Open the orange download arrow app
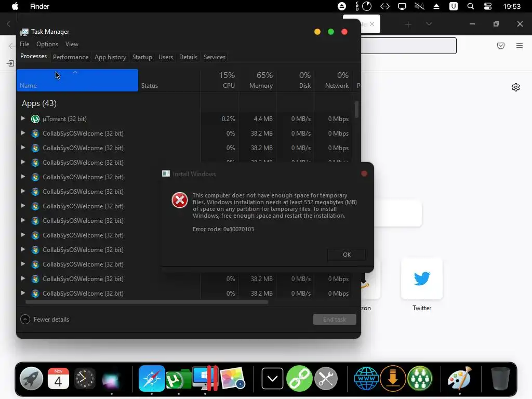Image resolution: width=532 pixels, height=399 pixels. point(393,378)
